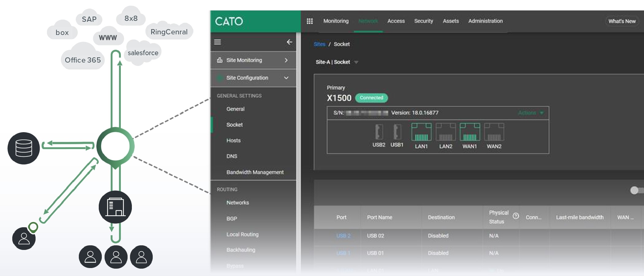Viewport: 644px width, 276px height.
Task: Select Bandwidth Management in sidebar
Action: click(255, 172)
